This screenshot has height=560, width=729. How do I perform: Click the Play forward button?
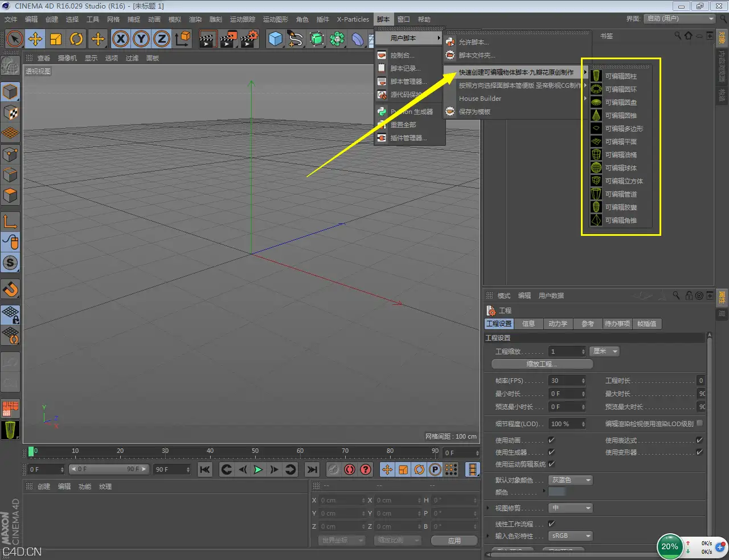(258, 469)
